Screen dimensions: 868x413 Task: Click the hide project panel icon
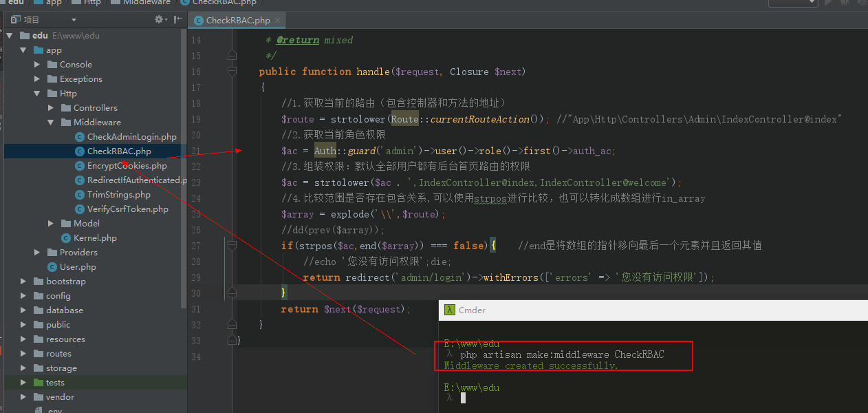179,20
